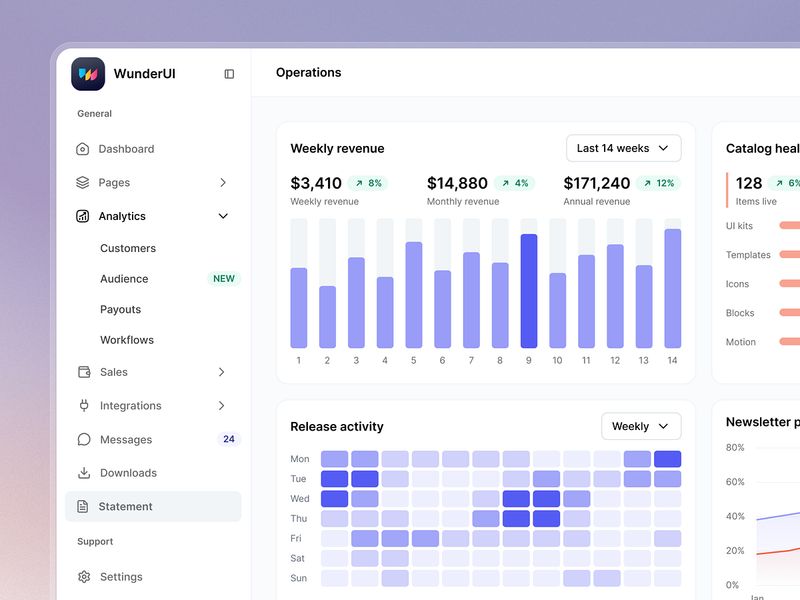Click the Sales wallet icon
The width and height of the screenshot is (800, 600).
[84, 372]
